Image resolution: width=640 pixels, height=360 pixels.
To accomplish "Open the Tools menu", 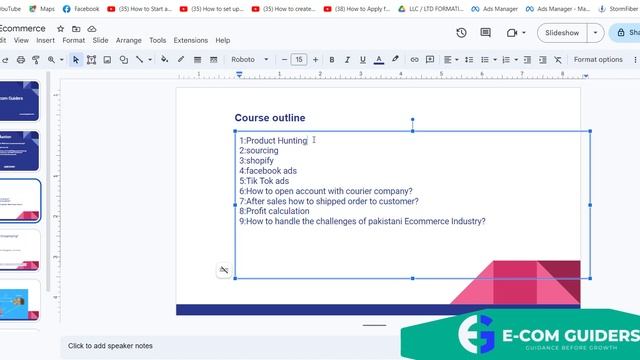I will click(x=158, y=40).
